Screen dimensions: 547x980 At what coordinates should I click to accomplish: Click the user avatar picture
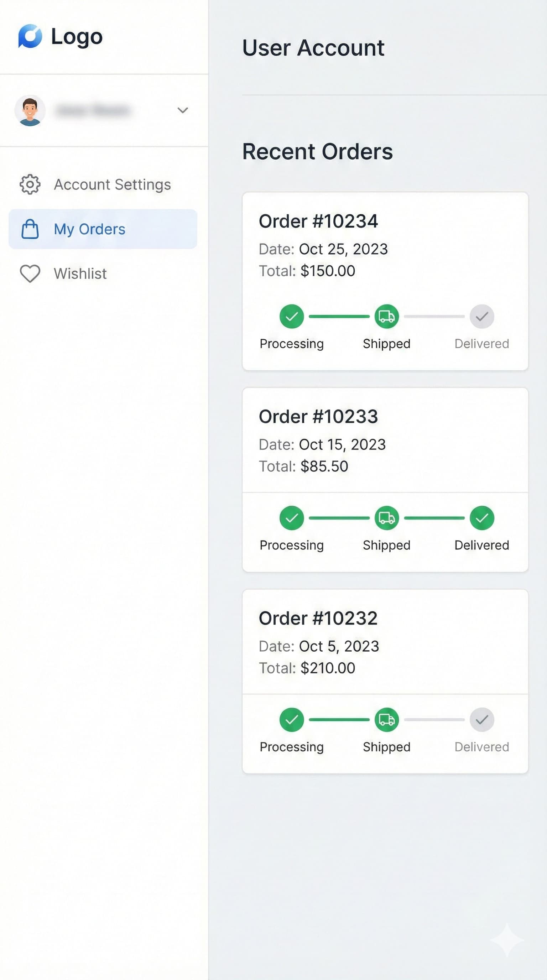point(30,110)
